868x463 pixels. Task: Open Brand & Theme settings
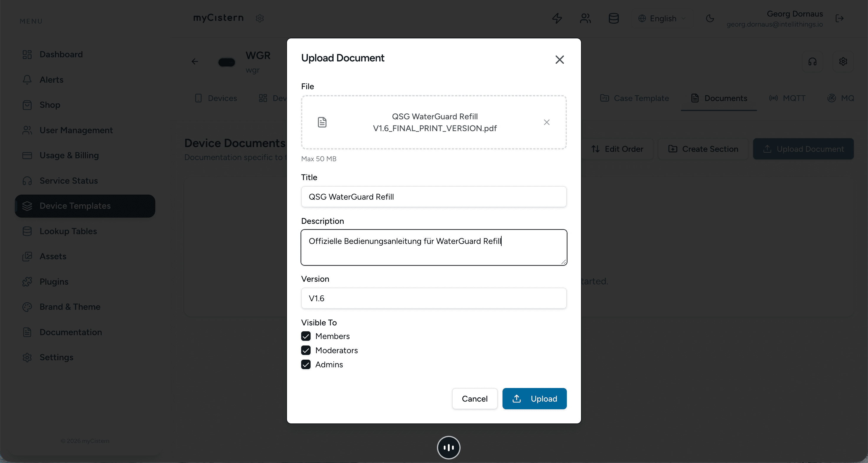85,307
